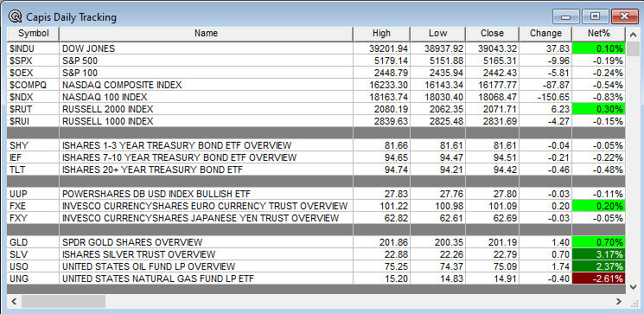
Task: Select the IEF symbol cell
Action: pyautogui.click(x=34, y=157)
